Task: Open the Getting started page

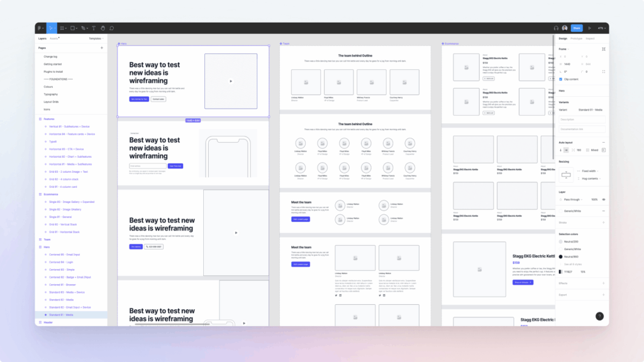Action: pos(53,65)
